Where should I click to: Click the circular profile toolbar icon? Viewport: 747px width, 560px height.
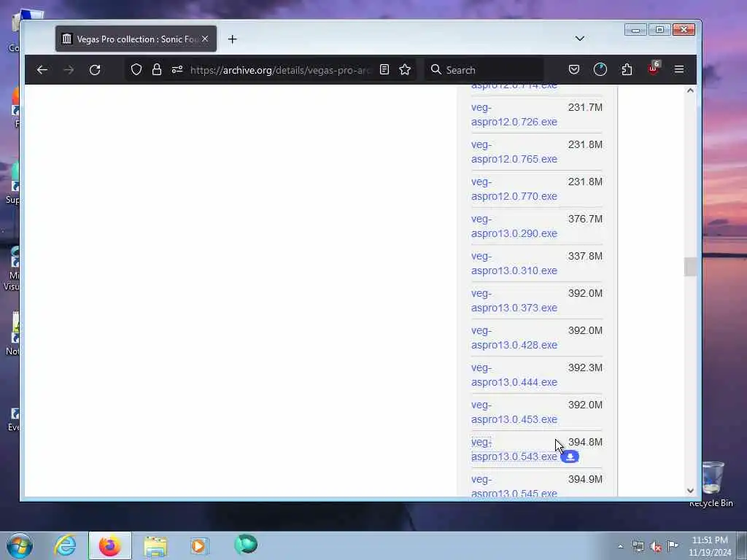click(600, 69)
